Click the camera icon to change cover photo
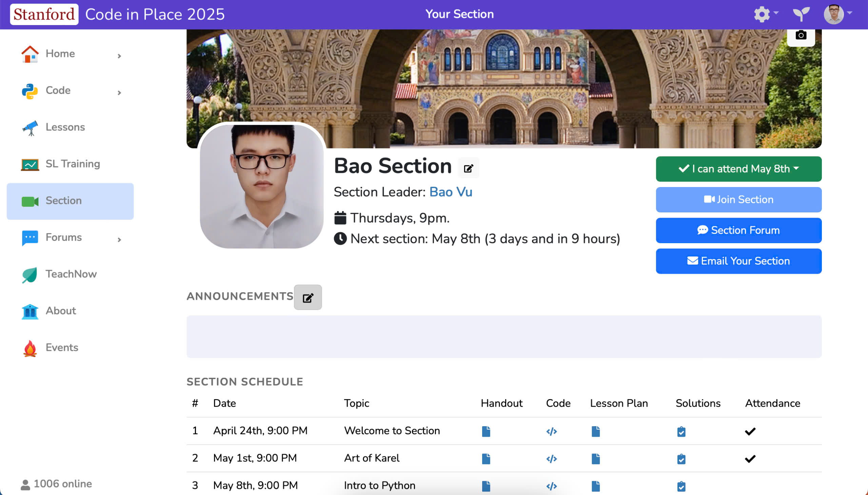This screenshot has width=868, height=495. point(801,35)
